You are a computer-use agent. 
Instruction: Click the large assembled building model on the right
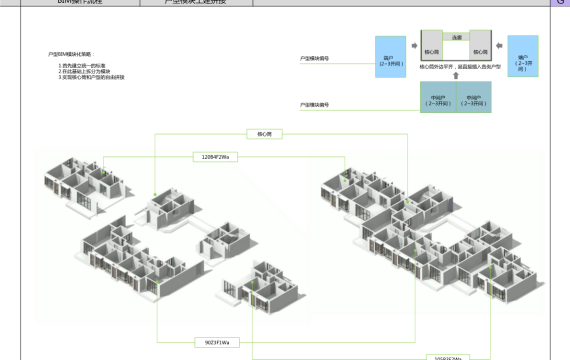point(433,236)
